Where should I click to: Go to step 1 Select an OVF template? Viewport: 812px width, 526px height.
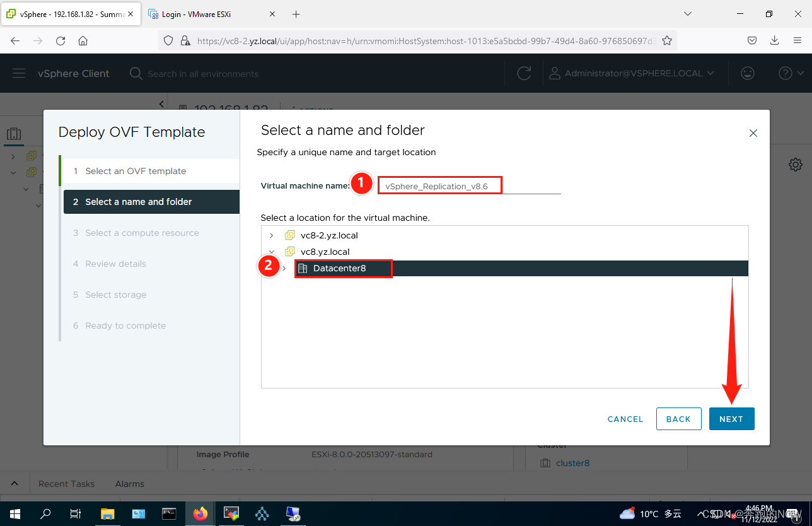[x=151, y=171]
